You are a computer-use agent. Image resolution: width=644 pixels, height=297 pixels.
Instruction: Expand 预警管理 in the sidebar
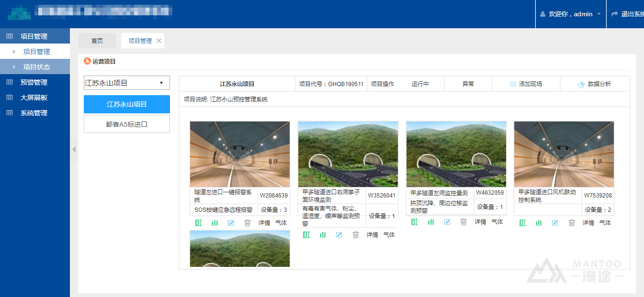pos(34,82)
